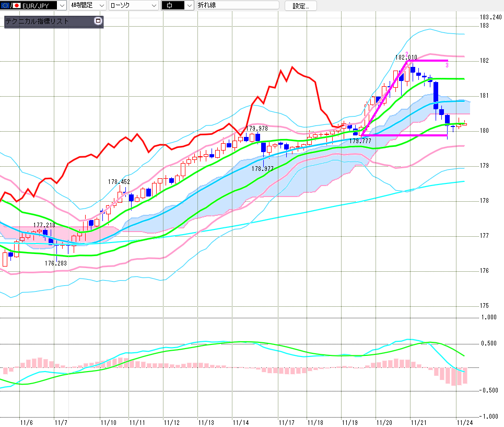This screenshot has width=504, height=427.
Task: Click the 176.283 low price label
Action: click(x=55, y=263)
